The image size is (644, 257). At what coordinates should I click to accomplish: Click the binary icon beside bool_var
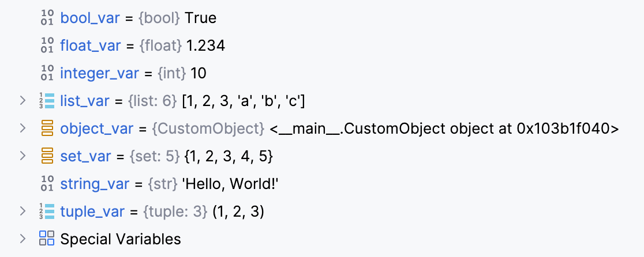[47, 18]
